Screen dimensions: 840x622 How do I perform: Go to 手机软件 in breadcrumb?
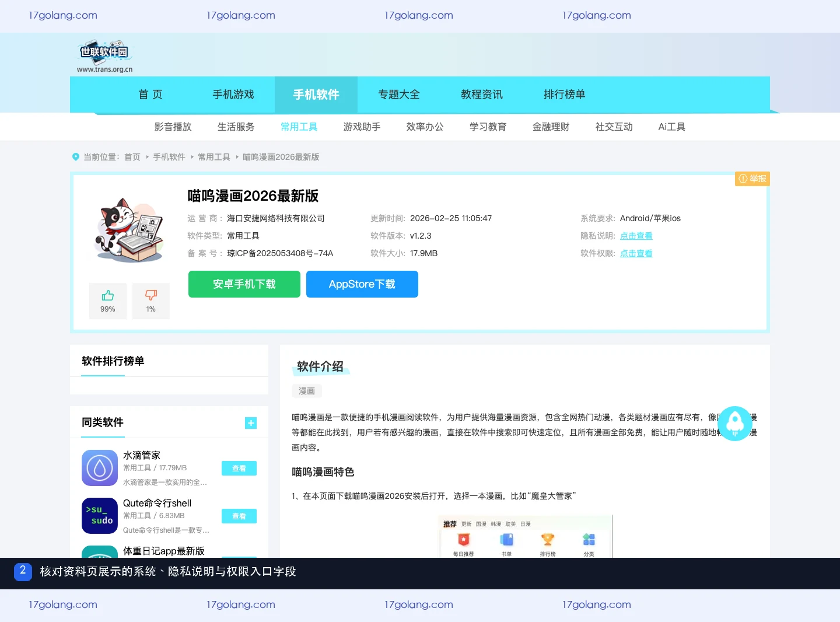click(x=169, y=157)
